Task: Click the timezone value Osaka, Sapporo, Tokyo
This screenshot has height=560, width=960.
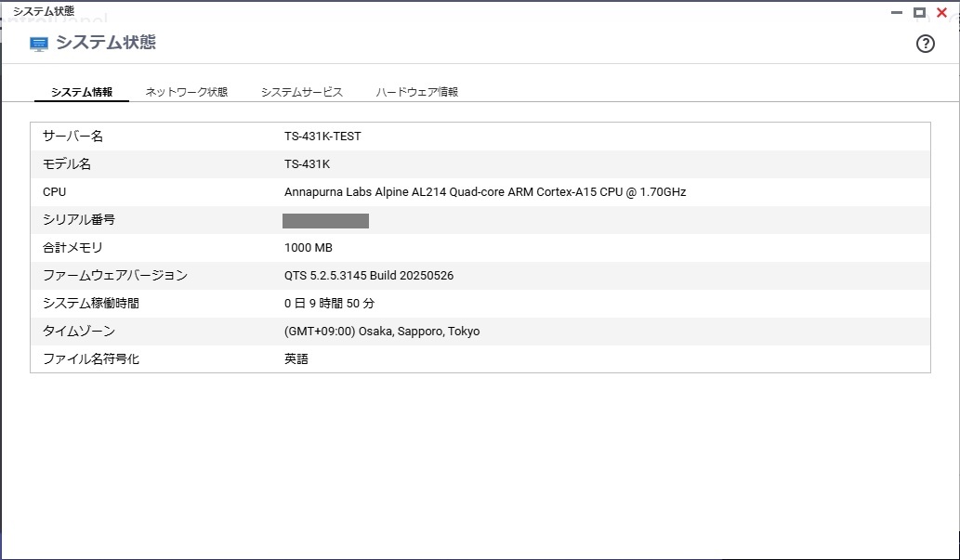Action: click(x=382, y=332)
